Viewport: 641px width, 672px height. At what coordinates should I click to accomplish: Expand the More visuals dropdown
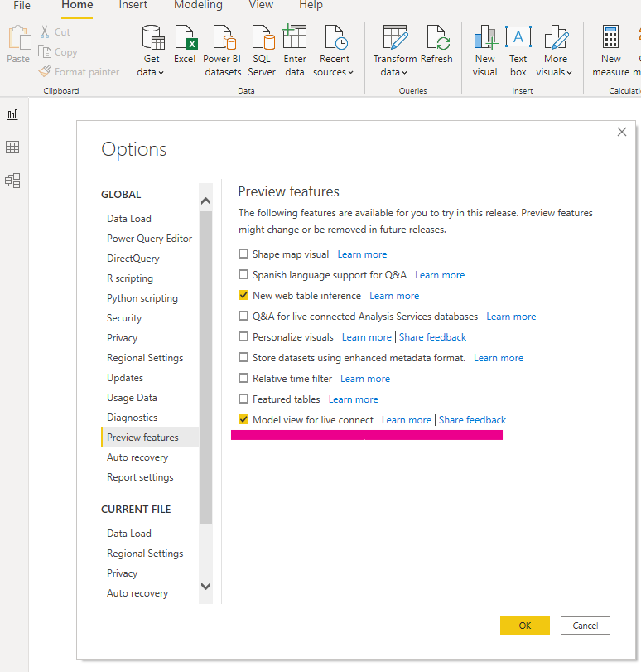[570, 72]
